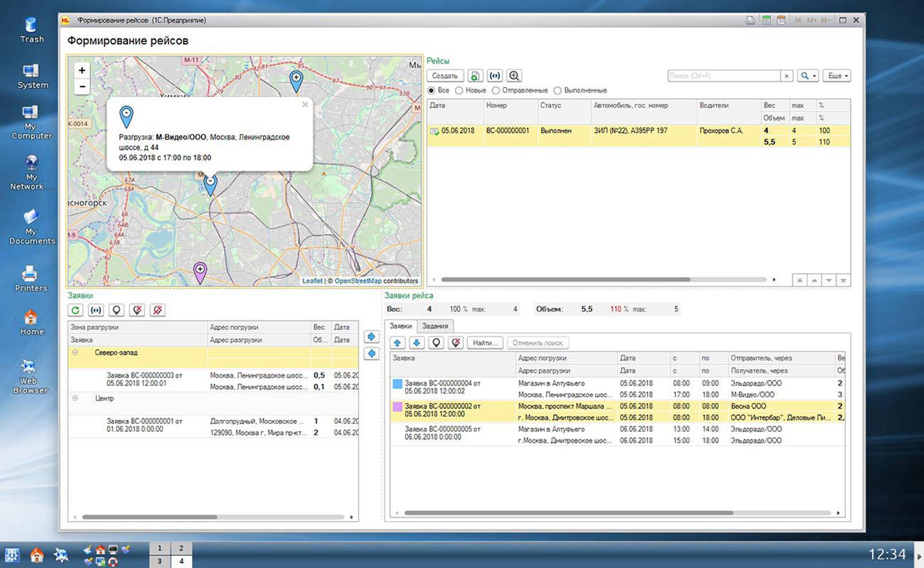Refresh the Заявки list with green arrow
Screen dimensions: 924x568
(75, 310)
